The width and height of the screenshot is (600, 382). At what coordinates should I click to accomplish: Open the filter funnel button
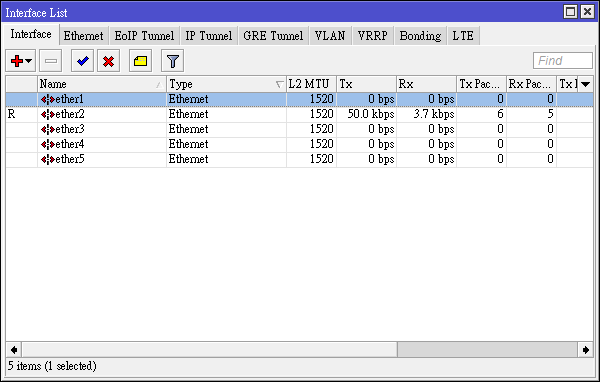173,60
